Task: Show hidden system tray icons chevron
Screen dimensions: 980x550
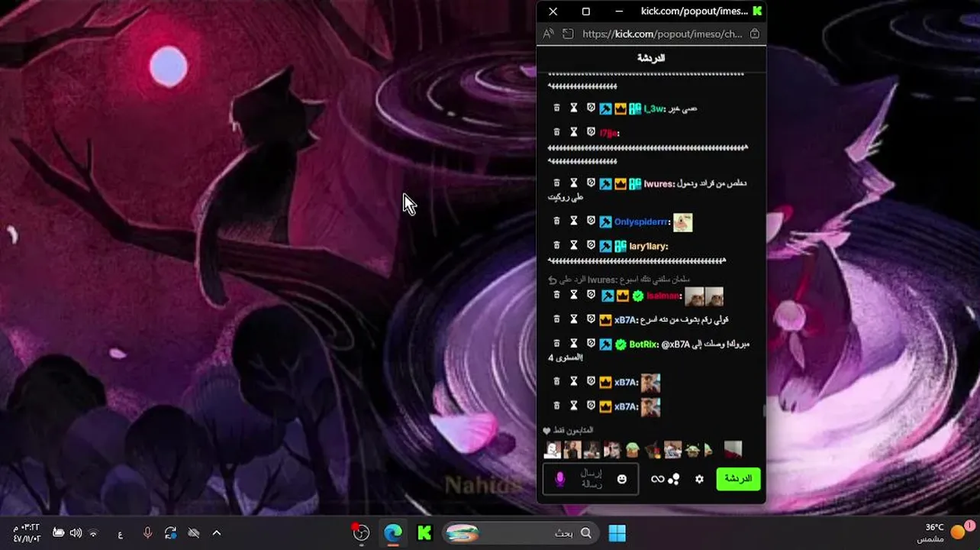Action: [217, 533]
